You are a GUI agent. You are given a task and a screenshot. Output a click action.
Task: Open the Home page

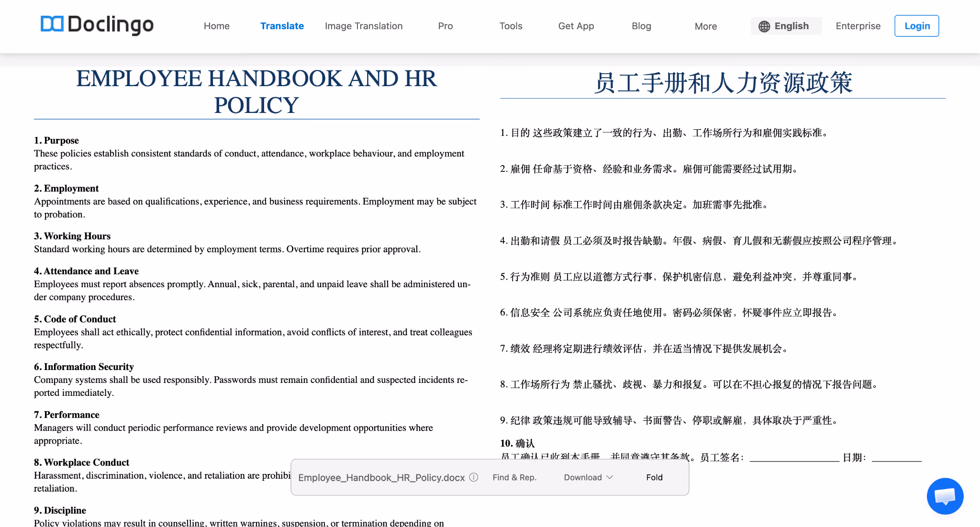[216, 26]
